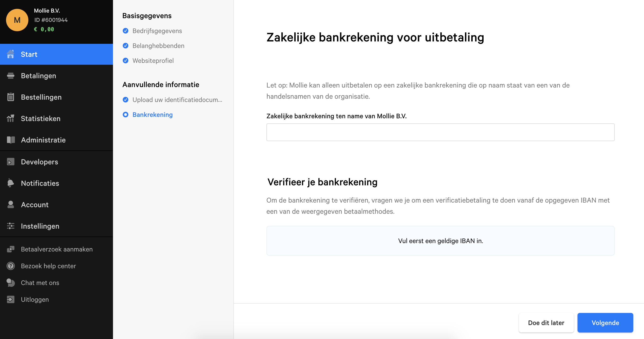Viewport: 644px width, 339px height.
Task: Open the Start menu item
Action: click(x=56, y=54)
